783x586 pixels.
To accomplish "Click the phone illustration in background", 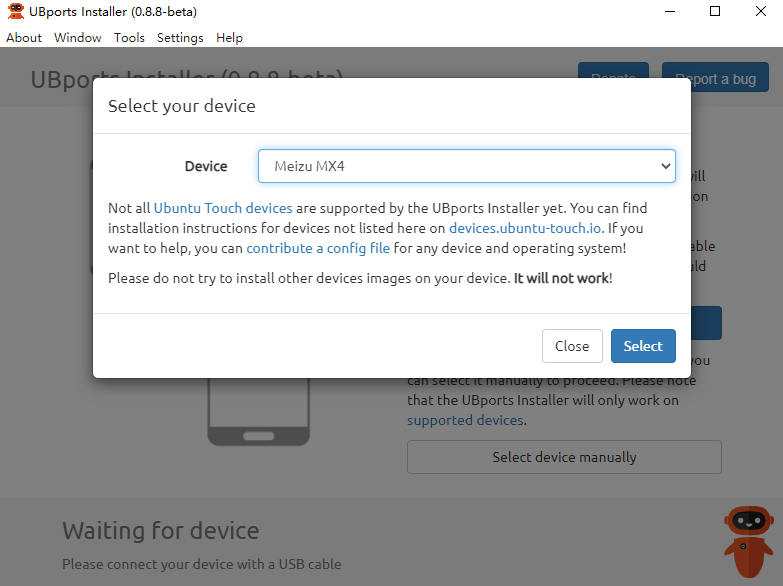I will tap(259, 412).
